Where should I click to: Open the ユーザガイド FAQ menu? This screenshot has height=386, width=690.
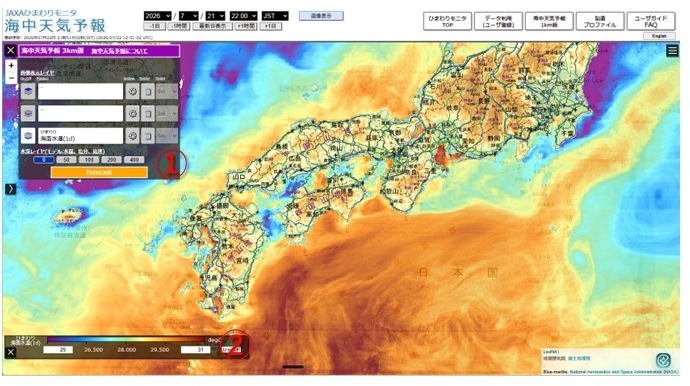(x=651, y=21)
